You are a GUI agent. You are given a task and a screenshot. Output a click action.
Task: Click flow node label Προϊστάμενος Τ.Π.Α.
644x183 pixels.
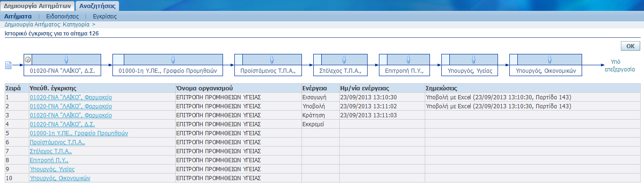(268, 71)
